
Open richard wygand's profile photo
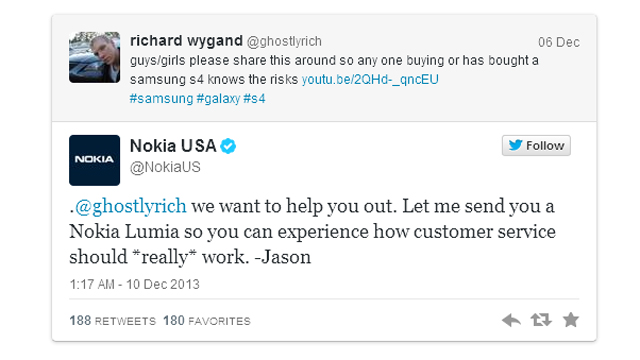pyautogui.click(x=94, y=58)
